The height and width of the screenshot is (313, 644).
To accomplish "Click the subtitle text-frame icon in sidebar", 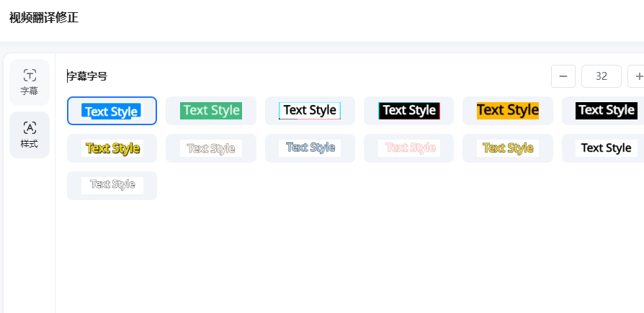I will (x=30, y=75).
